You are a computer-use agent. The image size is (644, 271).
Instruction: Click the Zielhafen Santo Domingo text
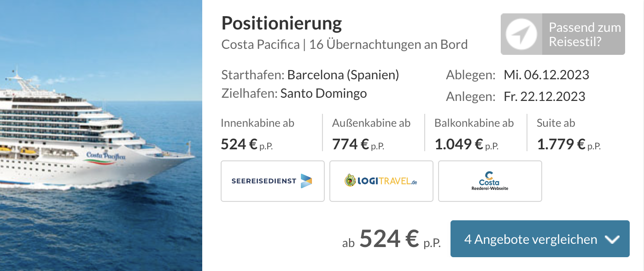pos(294,94)
